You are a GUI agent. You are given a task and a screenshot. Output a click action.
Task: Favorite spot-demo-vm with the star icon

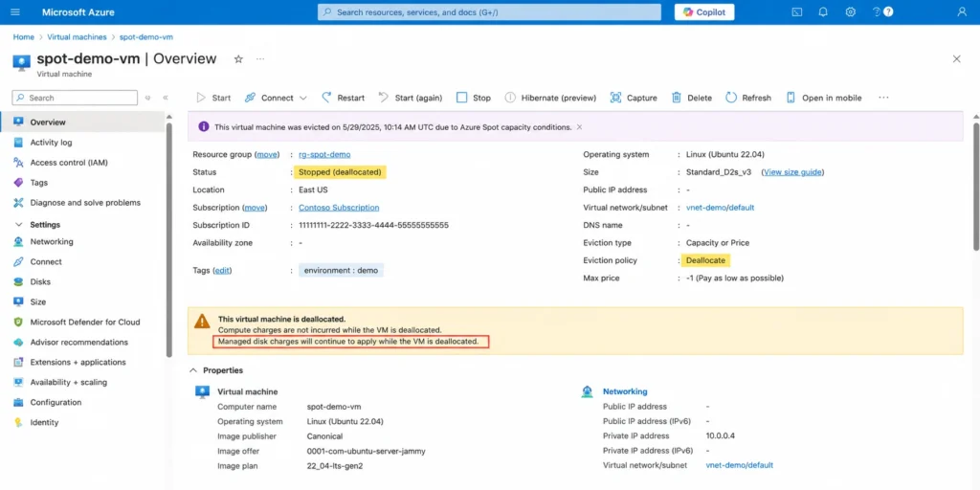pyautogui.click(x=238, y=59)
